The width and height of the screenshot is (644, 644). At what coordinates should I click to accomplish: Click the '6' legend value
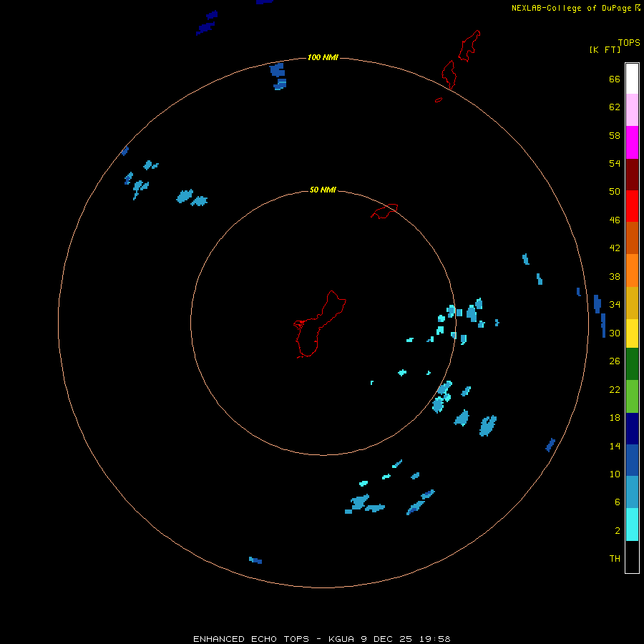[x=618, y=502]
